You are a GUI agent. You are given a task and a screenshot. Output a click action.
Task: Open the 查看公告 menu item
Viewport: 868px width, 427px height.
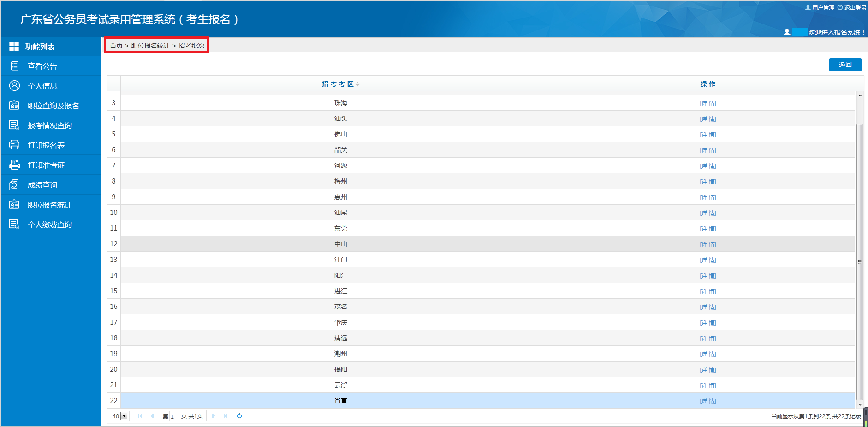click(x=51, y=66)
